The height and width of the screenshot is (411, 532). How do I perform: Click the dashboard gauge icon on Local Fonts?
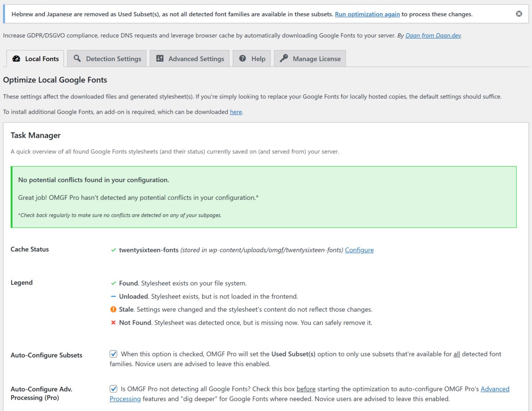point(16,59)
